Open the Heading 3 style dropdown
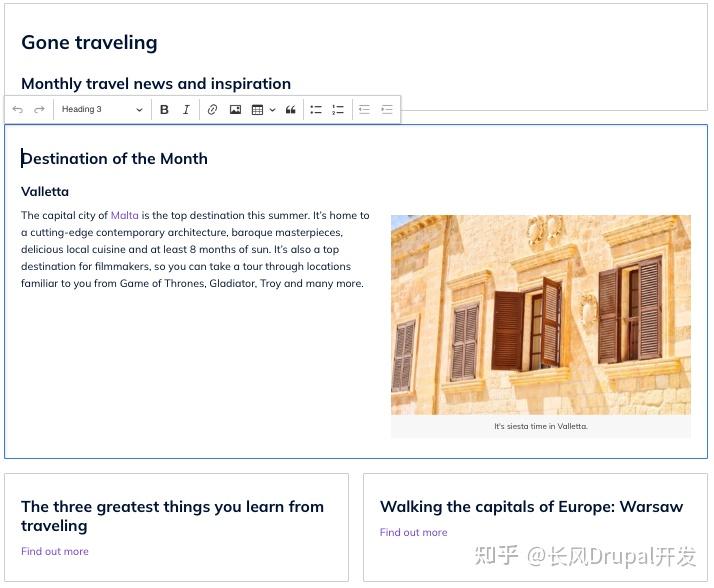Viewport: 714px width, 588px height. pos(102,109)
